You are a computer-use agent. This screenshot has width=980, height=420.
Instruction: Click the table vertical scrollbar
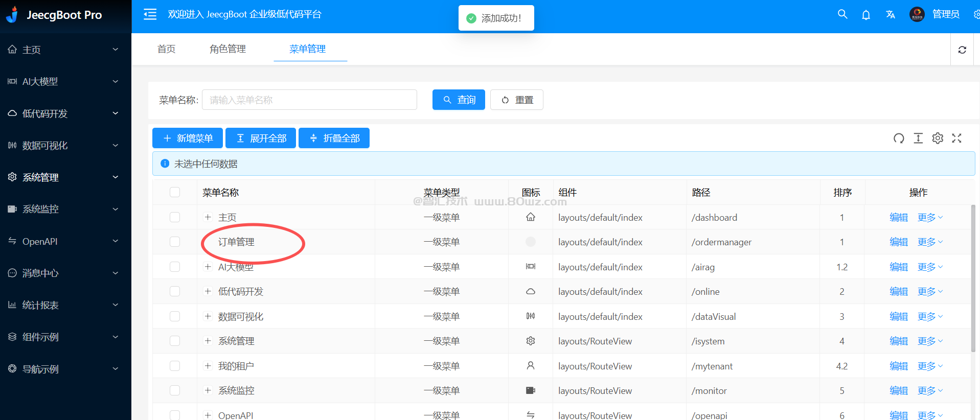973,278
